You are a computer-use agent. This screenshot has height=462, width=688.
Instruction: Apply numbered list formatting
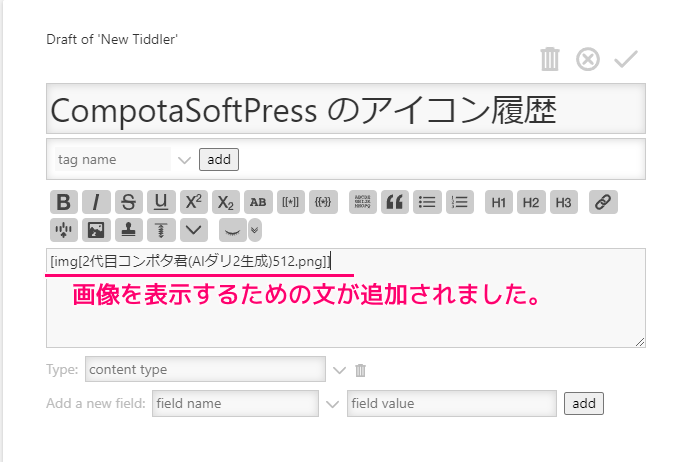(460, 202)
